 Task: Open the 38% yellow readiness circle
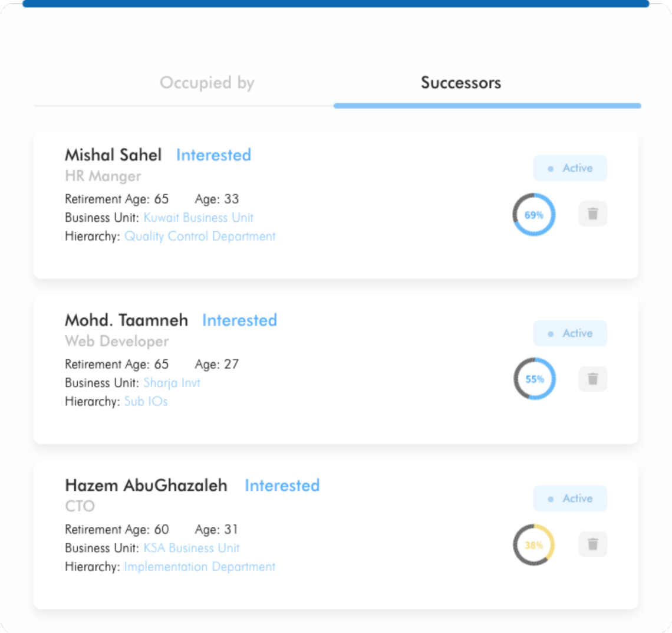point(534,545)
